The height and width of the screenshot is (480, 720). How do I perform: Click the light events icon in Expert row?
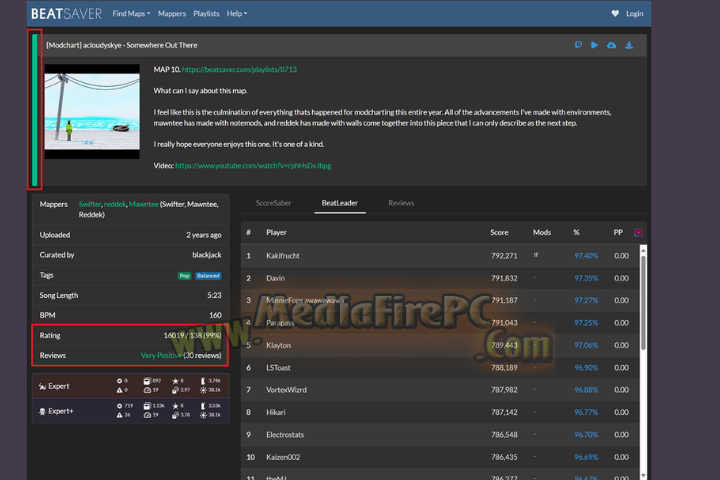pyautogui.click(x=203, y=390)
